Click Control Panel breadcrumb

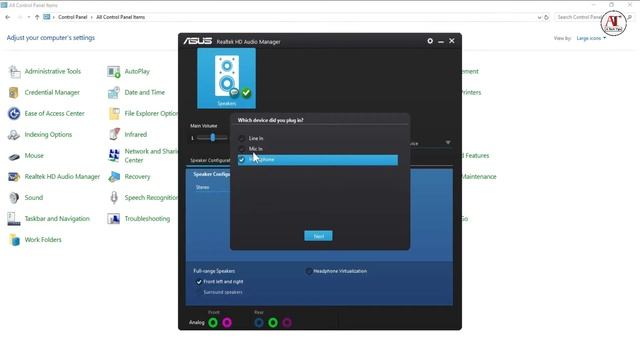click(73, 17)
